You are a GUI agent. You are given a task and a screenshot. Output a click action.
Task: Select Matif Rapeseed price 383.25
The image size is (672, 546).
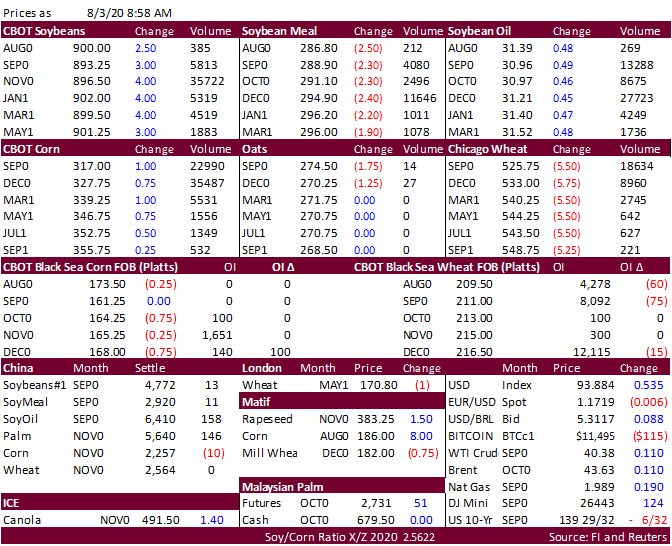[376, 419]
